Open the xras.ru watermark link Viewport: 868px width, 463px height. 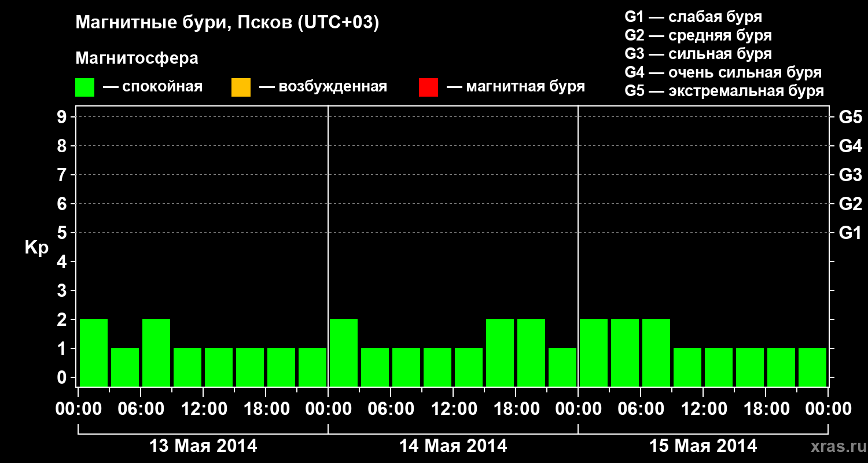(x=836, y=446)
